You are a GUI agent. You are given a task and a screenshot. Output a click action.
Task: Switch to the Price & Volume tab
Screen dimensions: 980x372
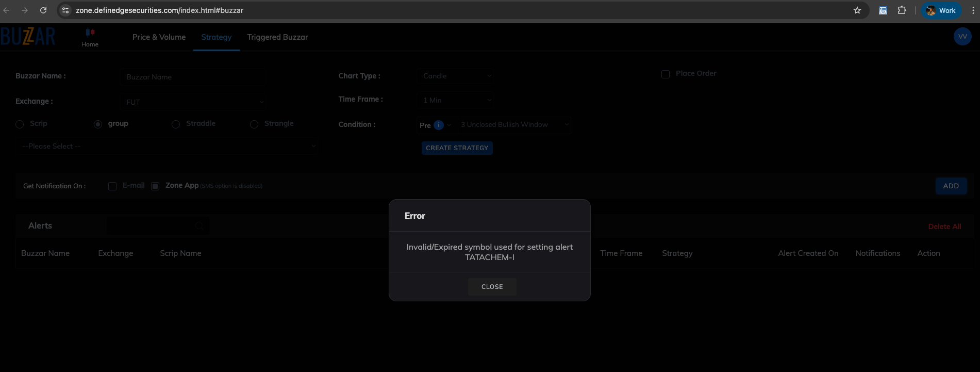[x=159, y=37]
